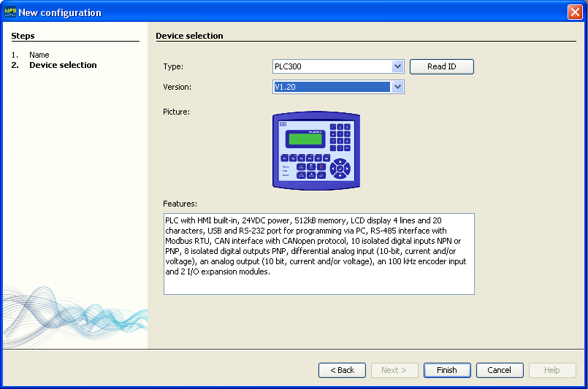The height and width of the screenshot is (389, 588).
Task: Click the Steps heading
Action: click(23, 36)
